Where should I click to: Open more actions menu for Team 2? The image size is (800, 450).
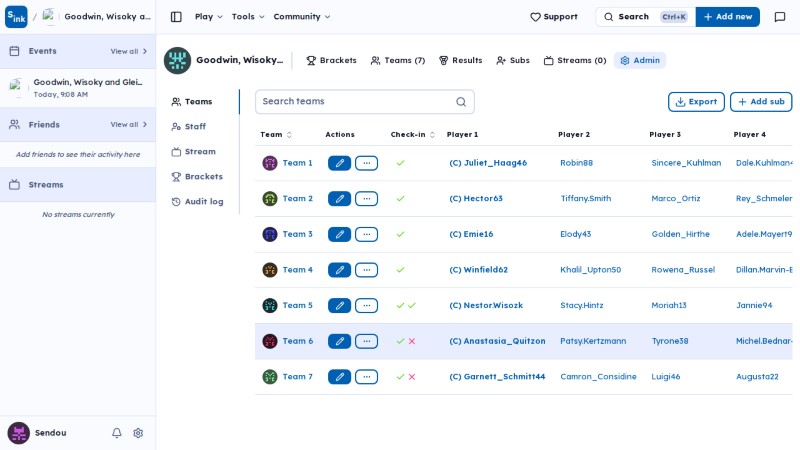pyautogui.click(x=366, y=198)
